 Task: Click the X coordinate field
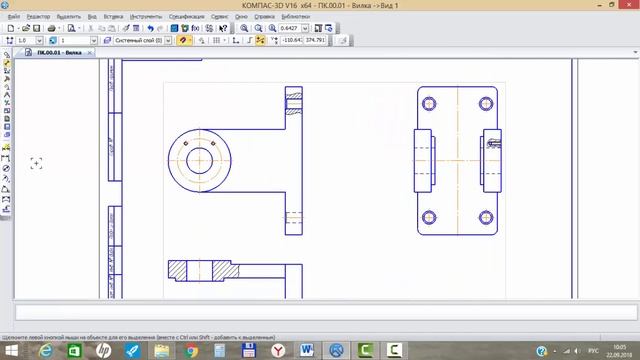(x=291, y=40)
